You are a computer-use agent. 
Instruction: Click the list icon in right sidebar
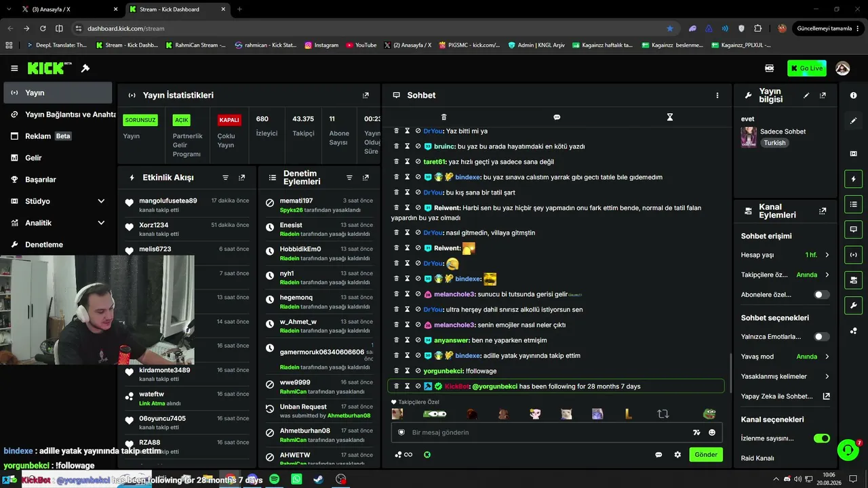click(x=853, y=204)
